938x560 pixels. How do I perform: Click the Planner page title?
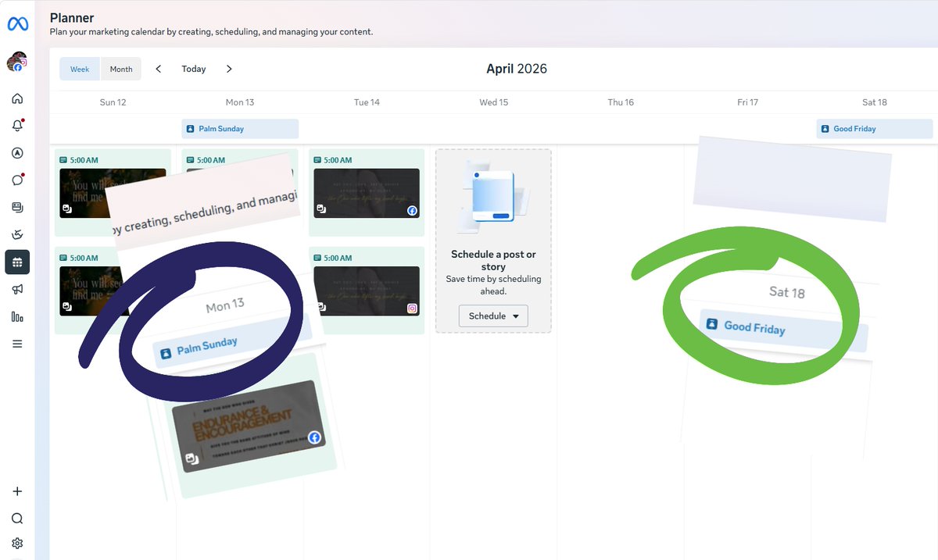(72, 17)
